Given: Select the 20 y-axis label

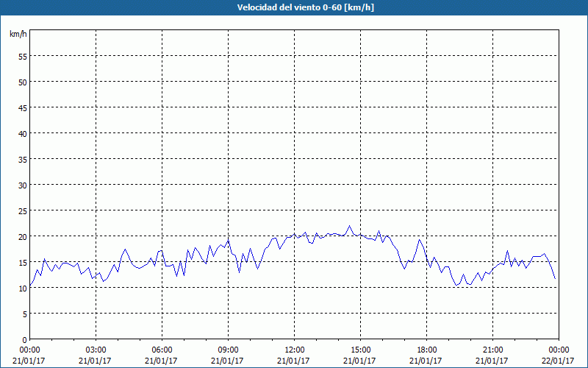Looking at the screenshot, I should click(23, 236).
